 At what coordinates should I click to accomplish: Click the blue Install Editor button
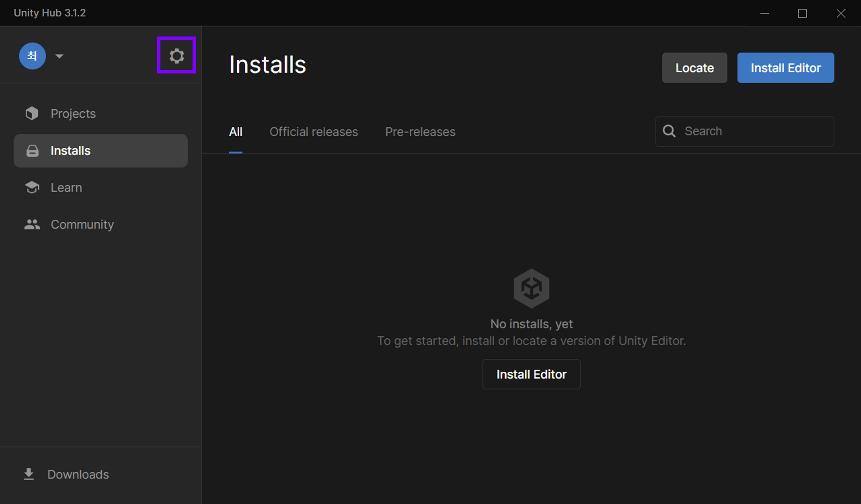785,68
